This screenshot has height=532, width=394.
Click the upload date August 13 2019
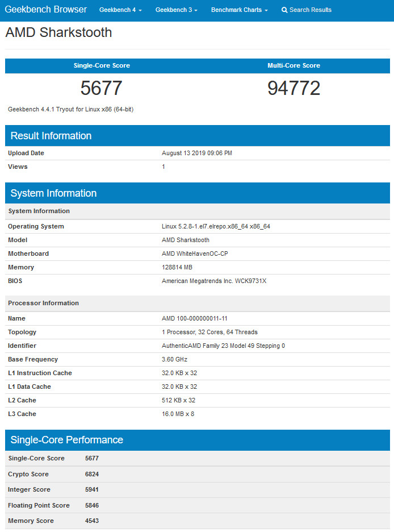[196, 153]
